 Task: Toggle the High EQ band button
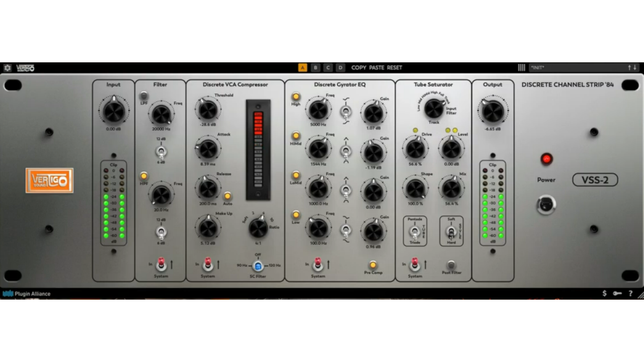(296, 96)
